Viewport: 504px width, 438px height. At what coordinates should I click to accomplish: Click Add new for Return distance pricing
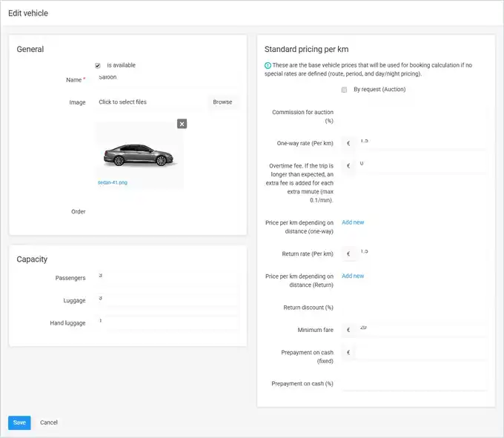[353, 276]
